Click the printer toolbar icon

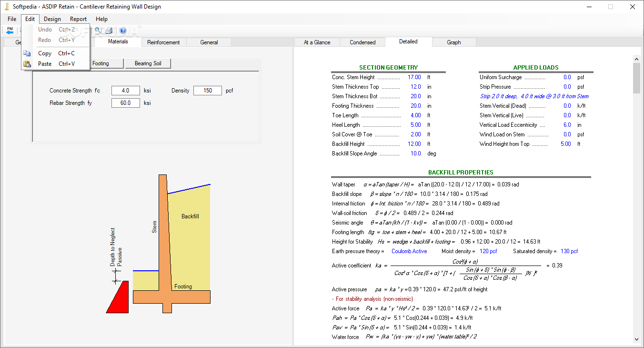[x=109, y=31]
